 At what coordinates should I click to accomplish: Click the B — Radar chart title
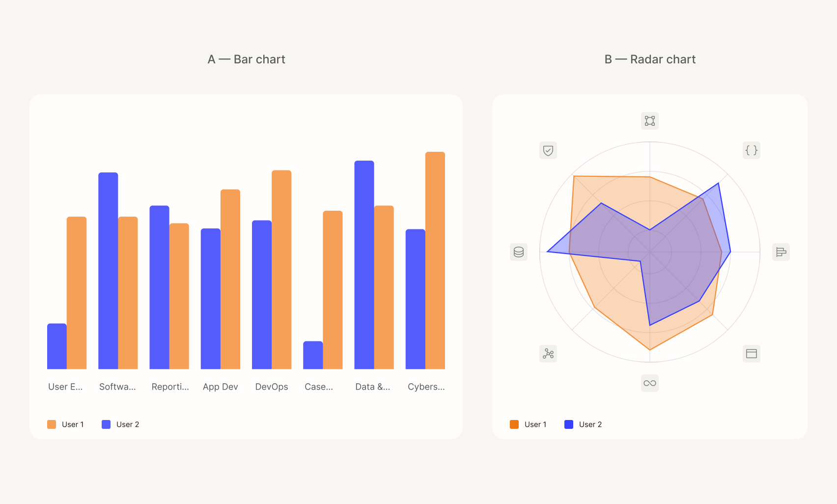650,59
